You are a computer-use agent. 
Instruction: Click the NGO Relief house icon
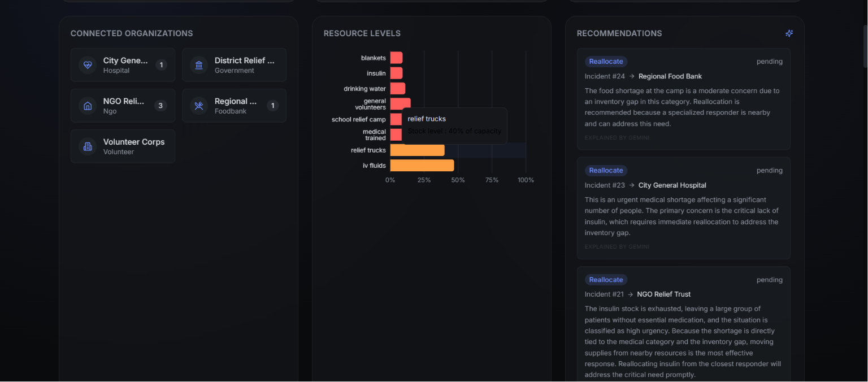[x=88, y=106]
